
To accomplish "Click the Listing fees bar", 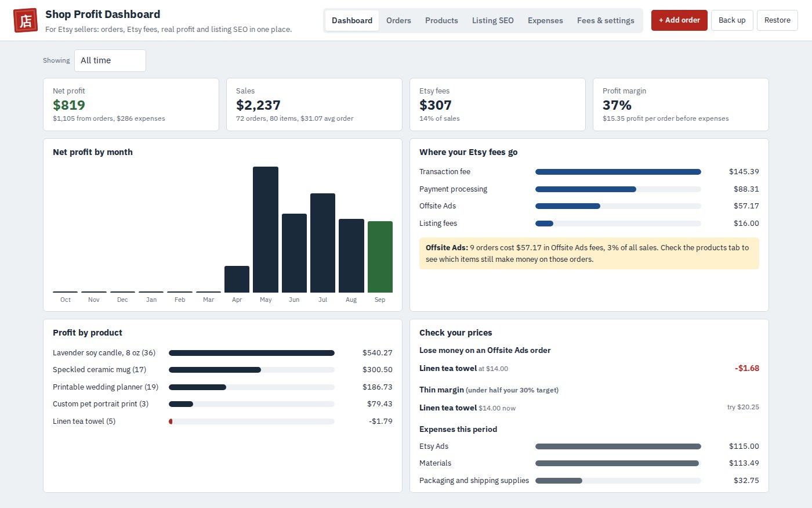I will tap(618, 224).
